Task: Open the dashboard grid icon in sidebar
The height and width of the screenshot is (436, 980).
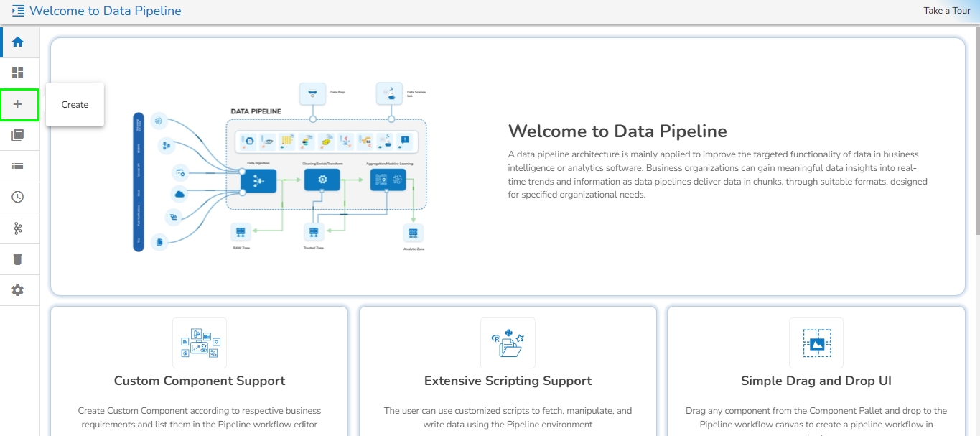Action: [x=18, y=73]
